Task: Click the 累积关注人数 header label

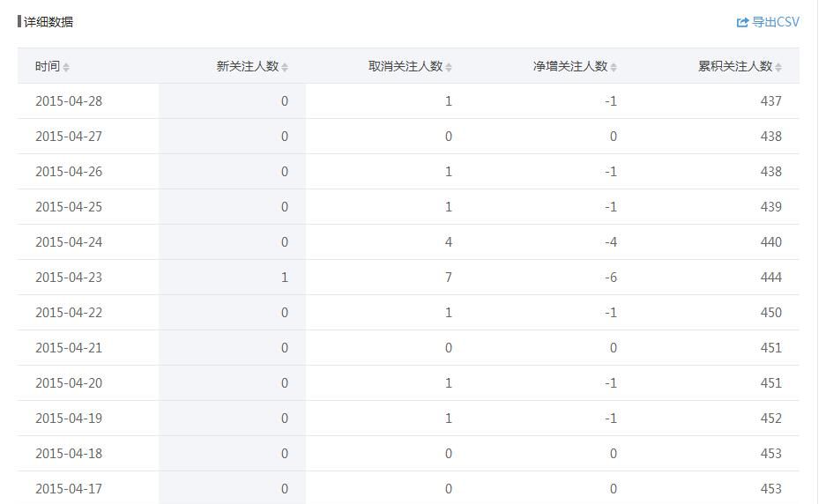Action: coord(734,66)
